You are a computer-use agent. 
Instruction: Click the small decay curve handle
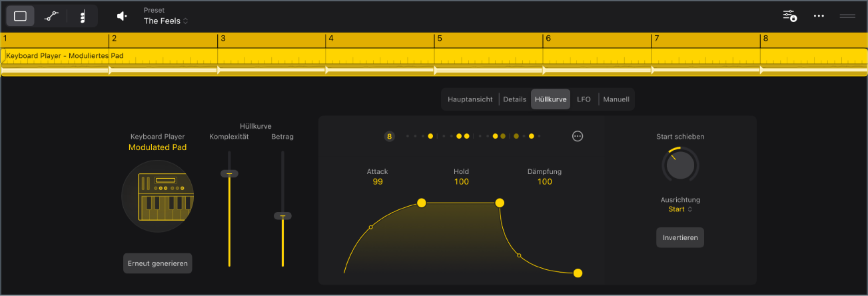tap(520, 255)
